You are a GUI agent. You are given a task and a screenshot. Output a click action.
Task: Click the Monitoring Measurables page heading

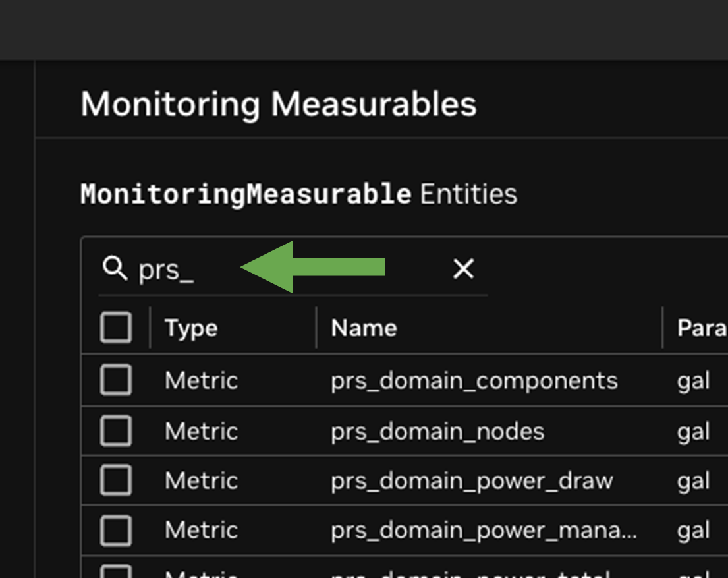point(278,104)
